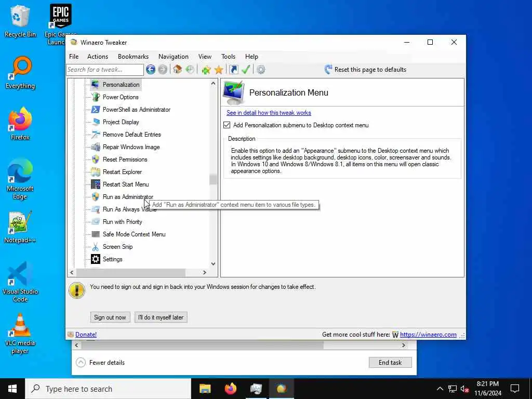Show hidden tray icons chevron

440,389
